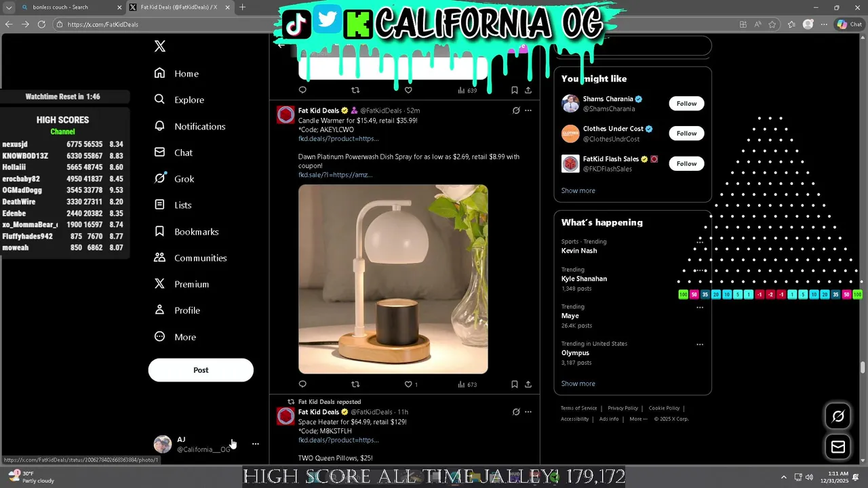Screen dimensions: 868x488
Task: Click the white Post button
Action: coord(201,370)
